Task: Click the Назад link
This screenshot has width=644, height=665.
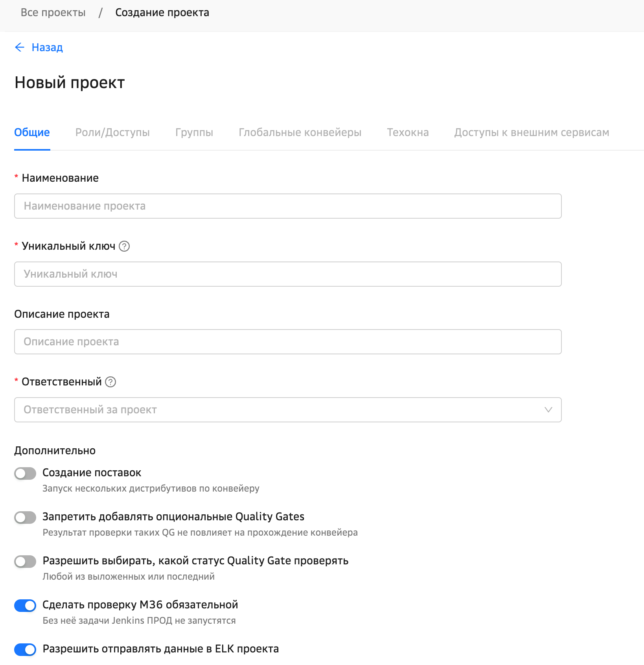Action: pyautogui.click(x=47, y=48)
